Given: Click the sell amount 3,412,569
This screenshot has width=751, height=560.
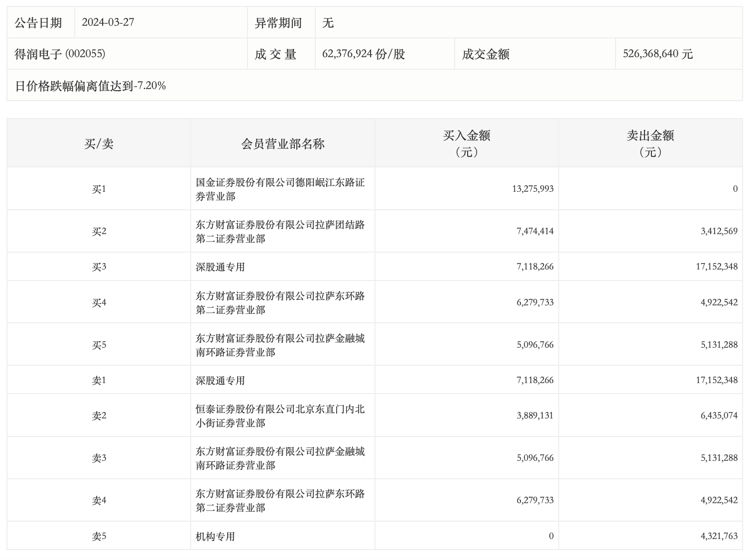Looking at the screenshot, I should click(x=719, y=231).
